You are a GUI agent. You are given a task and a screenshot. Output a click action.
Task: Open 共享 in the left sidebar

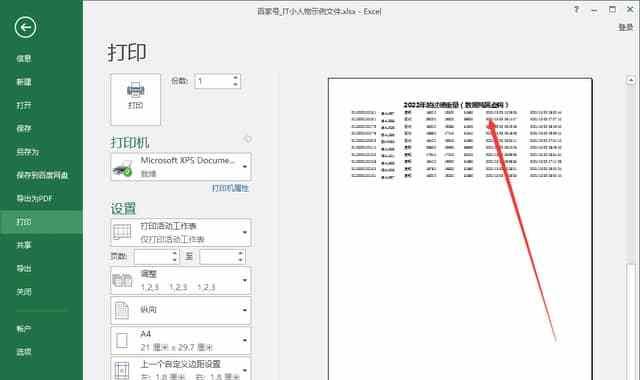(x=24, y=245)
